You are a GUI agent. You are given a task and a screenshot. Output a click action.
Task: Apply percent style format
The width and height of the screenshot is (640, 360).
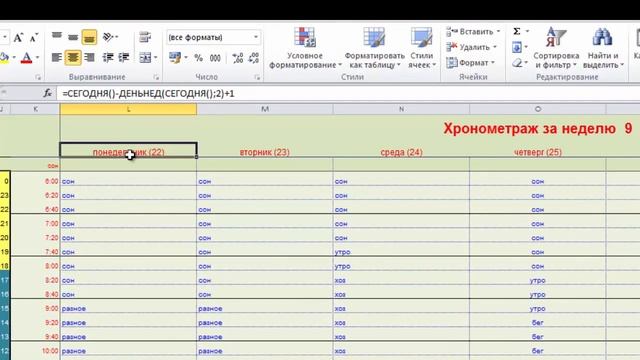click(198, 58)
